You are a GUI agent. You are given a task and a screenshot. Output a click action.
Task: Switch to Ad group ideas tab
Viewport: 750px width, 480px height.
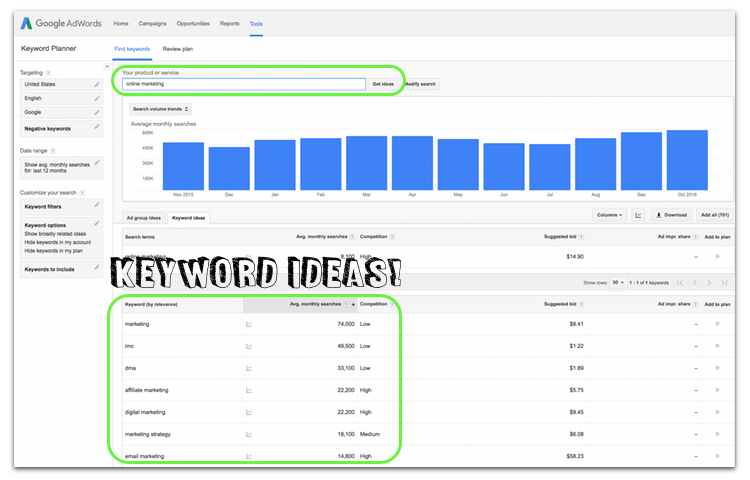point(143,218)
